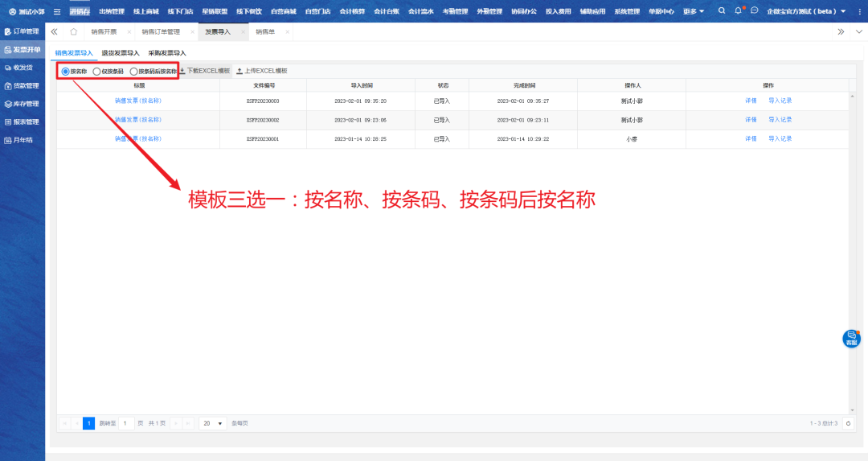The width and height of the screenshot is (868, 461).
Task: Open the chat message icon in top bar
Action: click(x=755, y=11)
